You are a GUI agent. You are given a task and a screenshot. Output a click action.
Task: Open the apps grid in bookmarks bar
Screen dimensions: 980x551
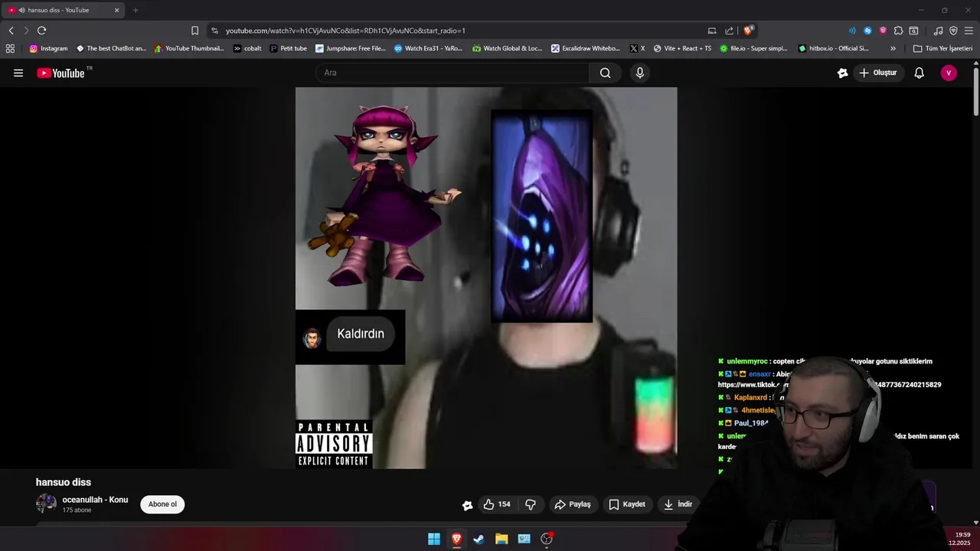(x=10, y=48)
